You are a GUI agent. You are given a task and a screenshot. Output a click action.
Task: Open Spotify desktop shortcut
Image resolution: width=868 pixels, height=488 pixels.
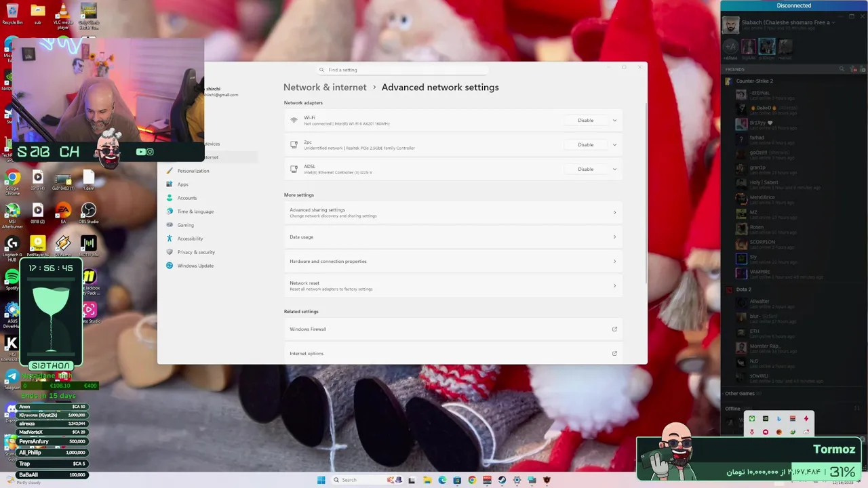pos(12,279)
